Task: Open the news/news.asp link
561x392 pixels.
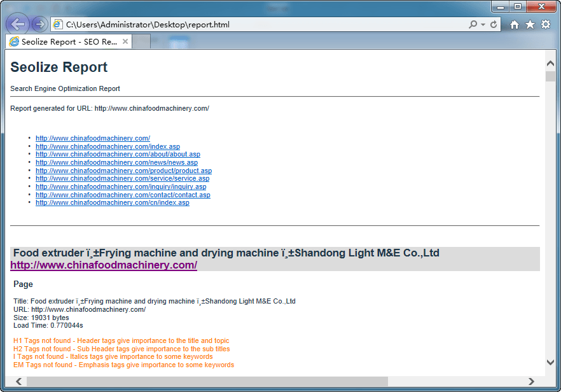Action: pos(116,162)
